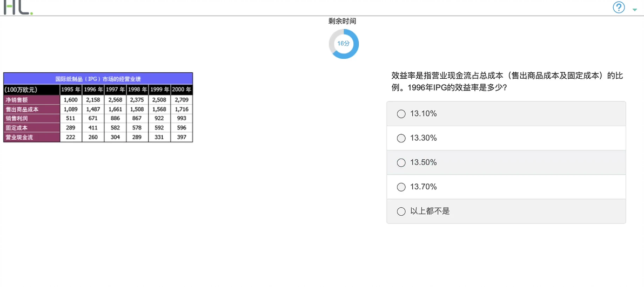
Task: Choose the 以上都不是 radio option
Action: (401, 211)
